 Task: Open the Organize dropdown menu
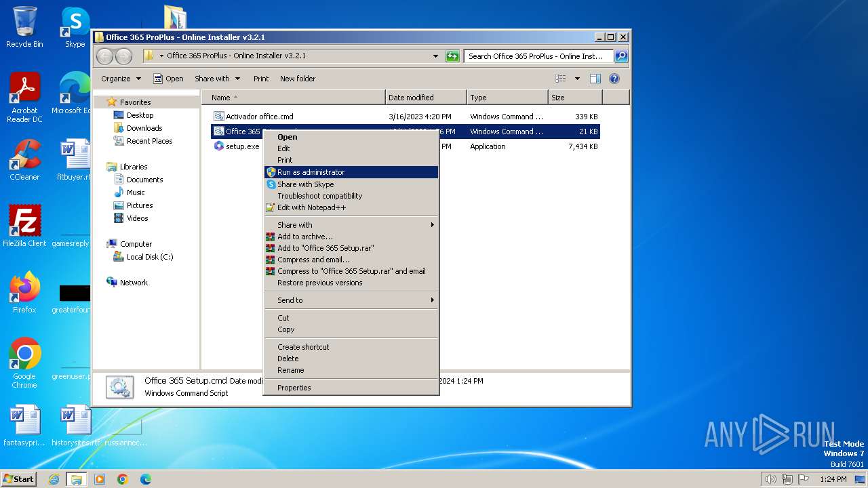click(x=121, y=79)
